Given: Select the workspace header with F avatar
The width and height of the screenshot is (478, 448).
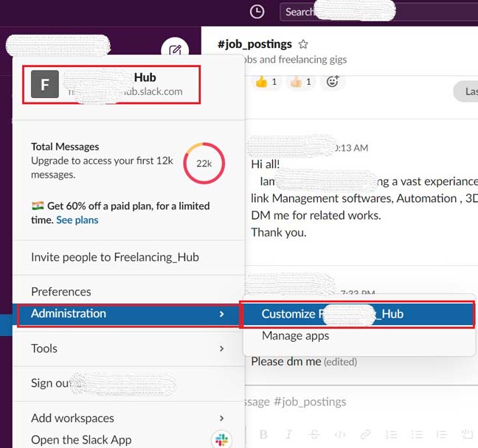Looking at the screenshot, I should point(111,85).
